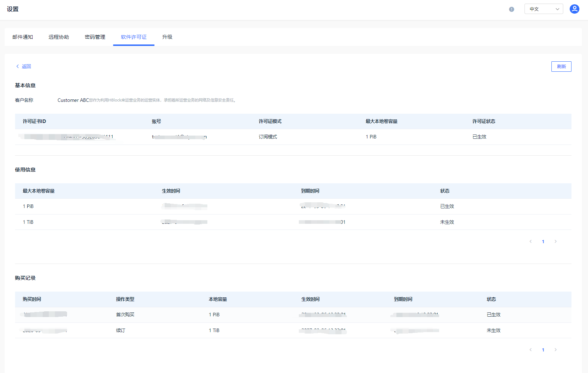This screenshot has width=588, height=373.
Task: Select page 1 in 使用信息 pagination
Action: 543,241
